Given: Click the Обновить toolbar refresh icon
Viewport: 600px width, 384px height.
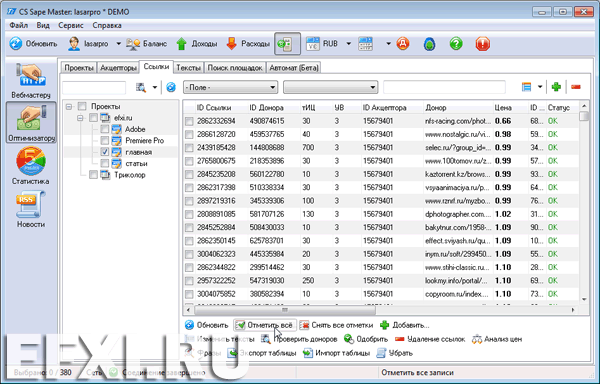Looking at the screenshot, I should [16, 44].
